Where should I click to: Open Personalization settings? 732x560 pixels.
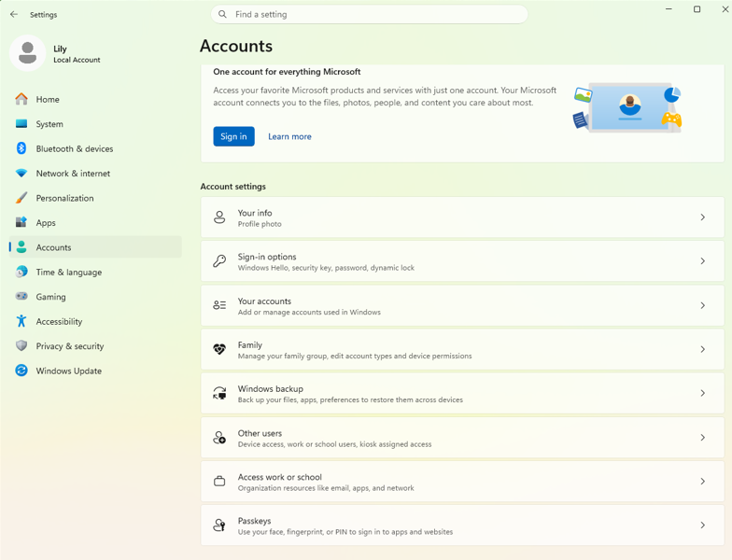coord(95,198)
